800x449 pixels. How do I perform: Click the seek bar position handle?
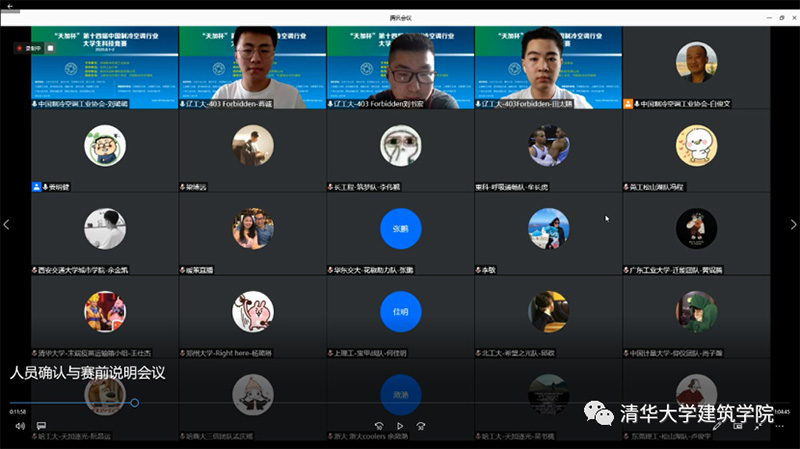click(135, 403)
